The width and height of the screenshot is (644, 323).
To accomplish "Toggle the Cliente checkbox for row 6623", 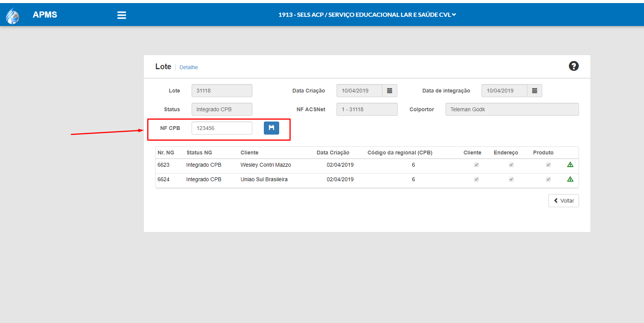I will point(476,165).
